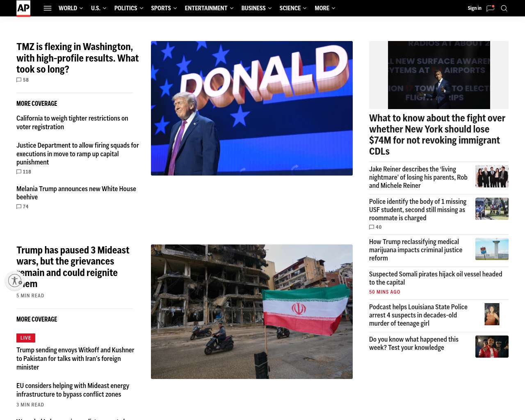Click the MORE COVERAGE heading under Mideast story
The height and width of the screenshot is (420, 525).
coord(37,320)
